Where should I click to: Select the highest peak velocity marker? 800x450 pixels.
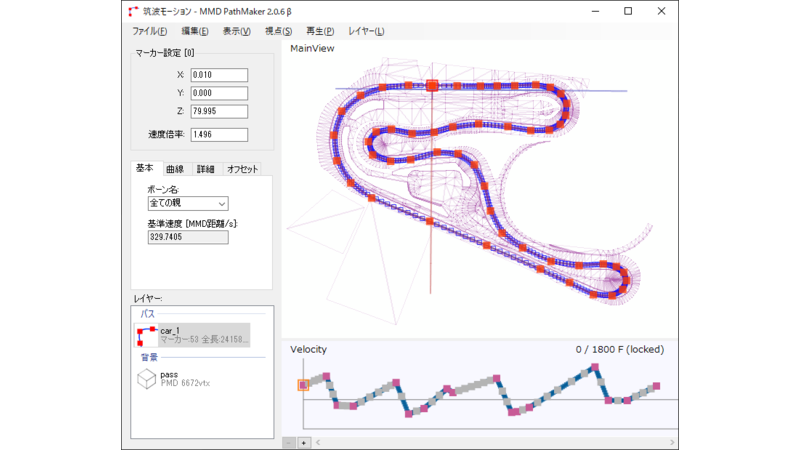595,367
